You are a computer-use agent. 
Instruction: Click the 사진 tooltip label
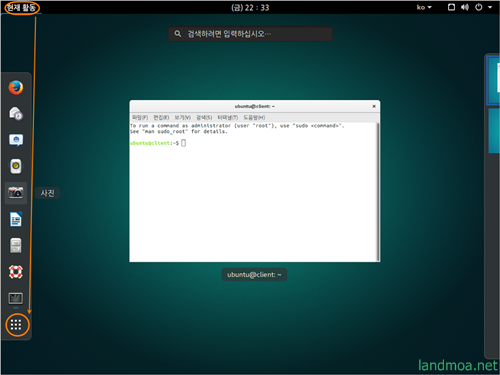coord(47,193)
